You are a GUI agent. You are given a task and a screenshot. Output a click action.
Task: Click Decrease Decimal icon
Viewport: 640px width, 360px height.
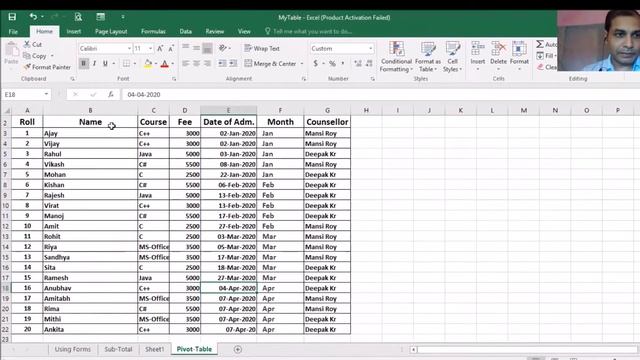tap(369, 63)
